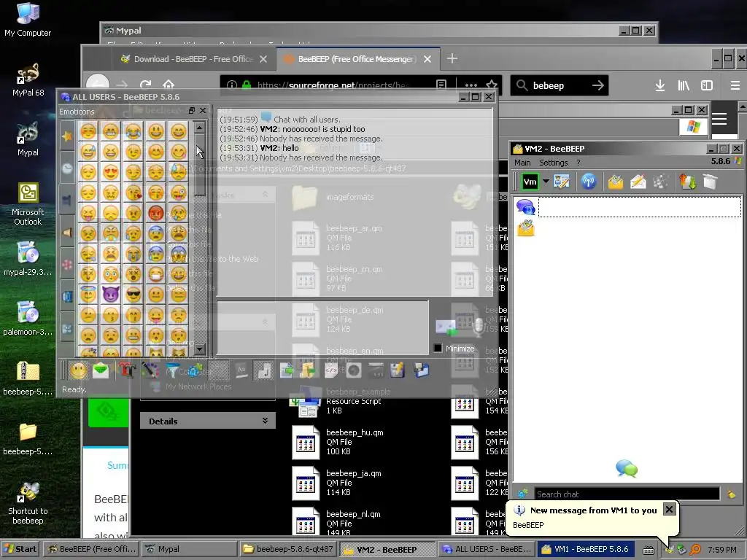Switch to the recent clock emoticon tab

67,168
